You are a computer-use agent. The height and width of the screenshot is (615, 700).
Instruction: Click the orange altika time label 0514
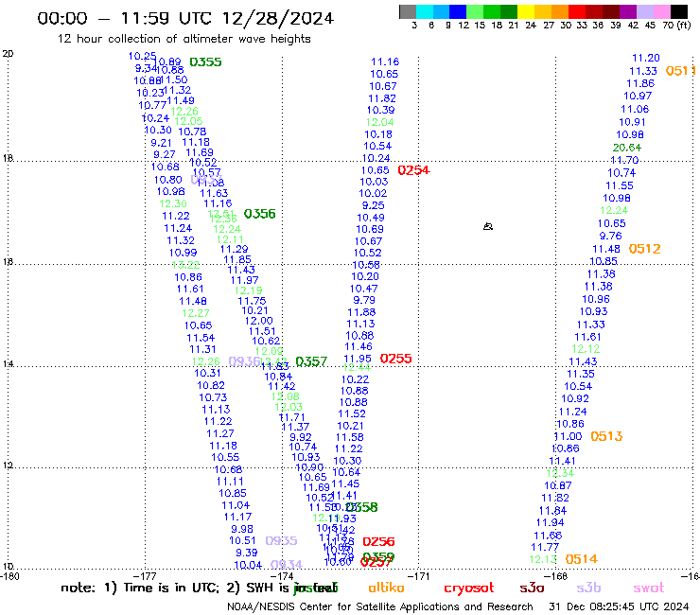coord(581,559)
